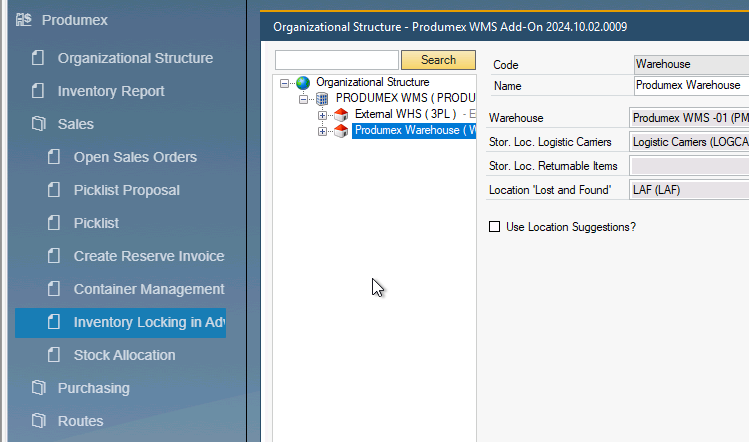Click the window title Organizational Structure - Produmex WMS Add-On
The height and width of the screenshot is (442, 749).
[x=450, y=27]
